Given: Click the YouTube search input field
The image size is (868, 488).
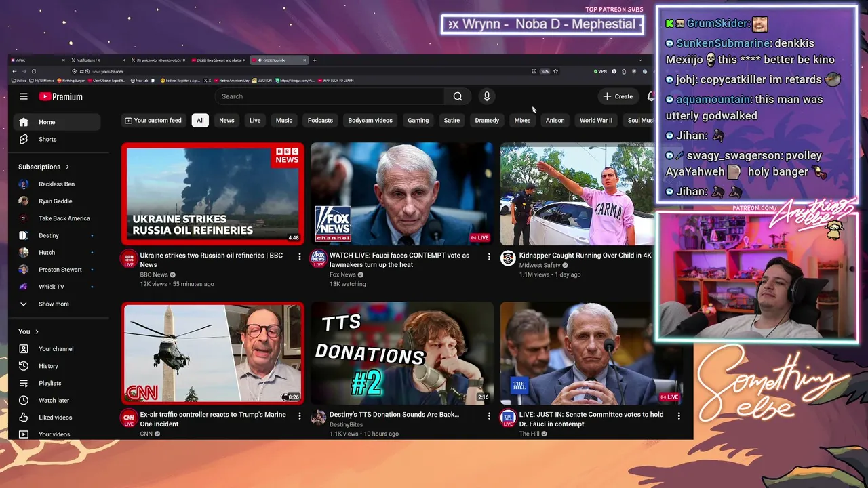Looking at the screenshot, I should pyautogui.click(x=330, y=96).
